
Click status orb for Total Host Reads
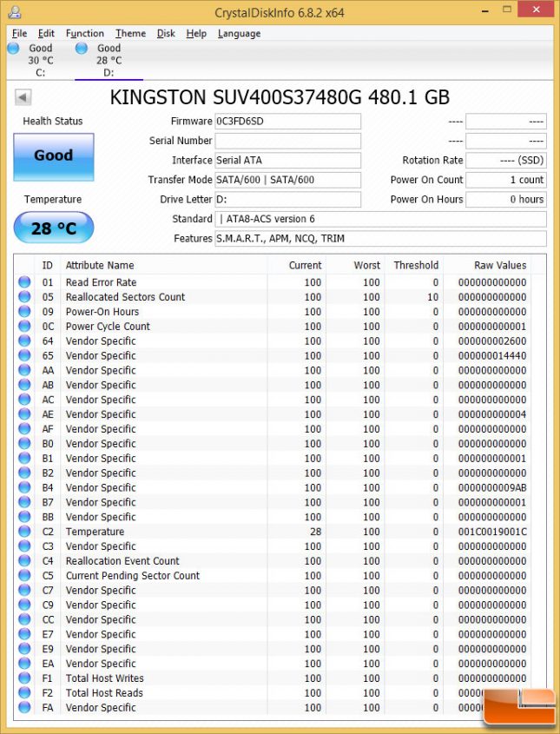pyautogui.click(x=24, y=692)
